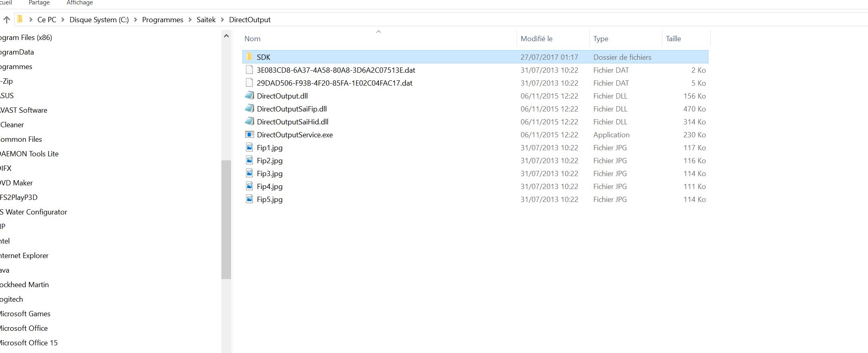This screenshot has width=868, height=353.
Task: Click Application type of DirectOutputService.exe
Action: (x=611, y=134)
